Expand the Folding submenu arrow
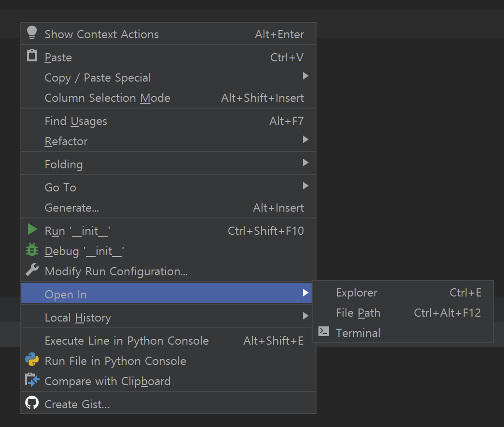 coord(305,163)
